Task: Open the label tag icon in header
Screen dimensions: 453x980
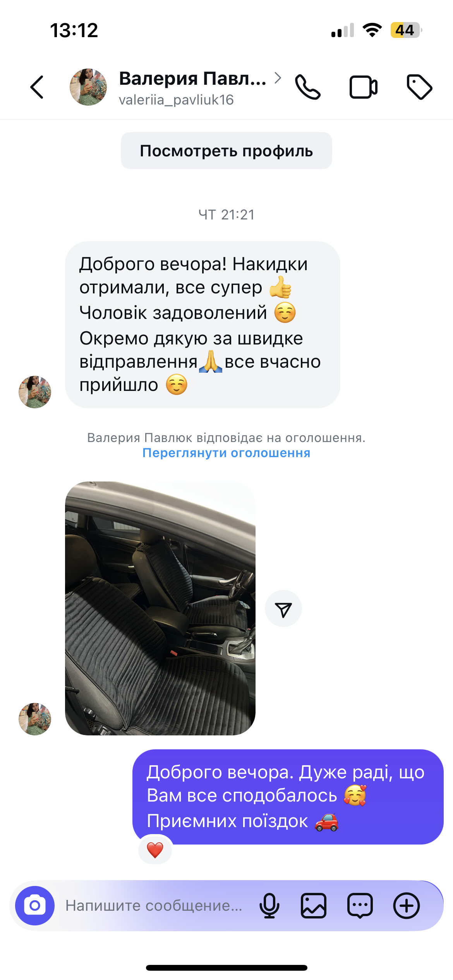Action: pyautogui.click(x=419, y=87)
